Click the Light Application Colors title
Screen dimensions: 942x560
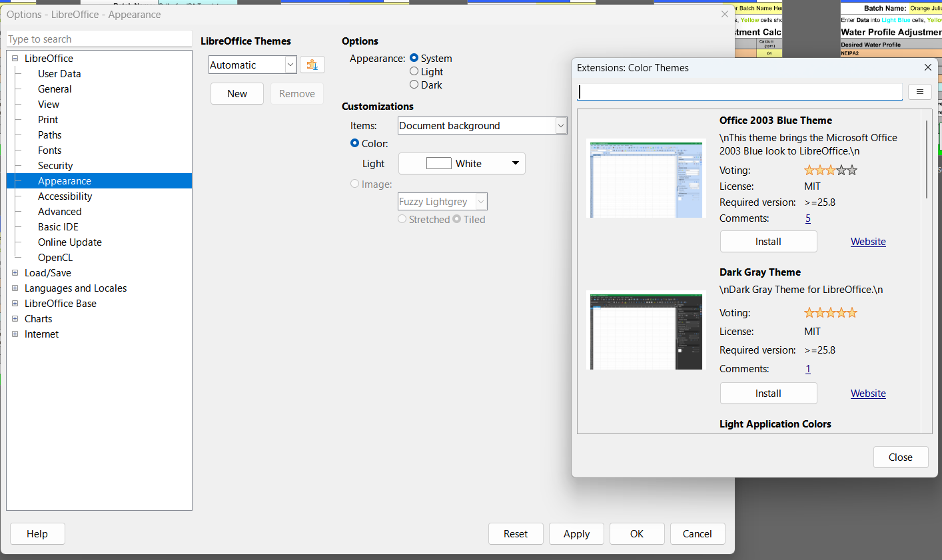[775, 424]
